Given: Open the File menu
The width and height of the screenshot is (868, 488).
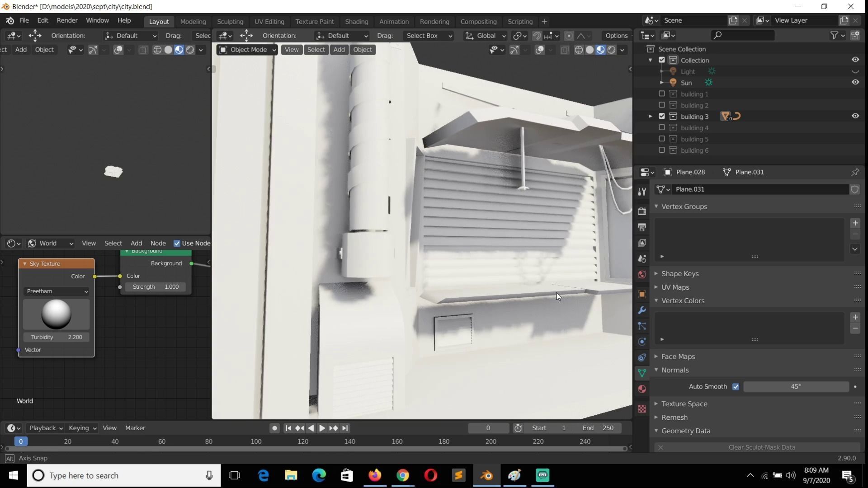Looking at the screenshot, I should click(24, 20).
